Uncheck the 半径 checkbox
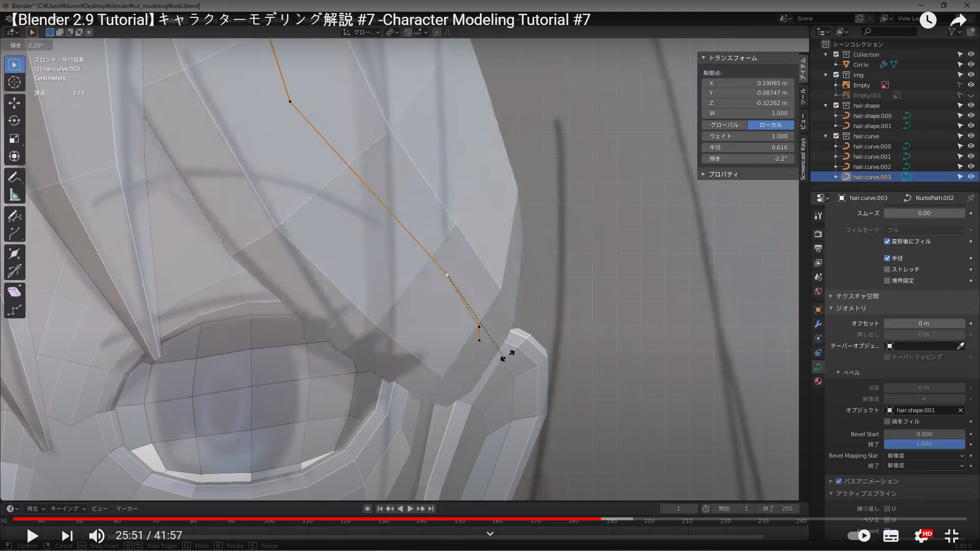 887,258
